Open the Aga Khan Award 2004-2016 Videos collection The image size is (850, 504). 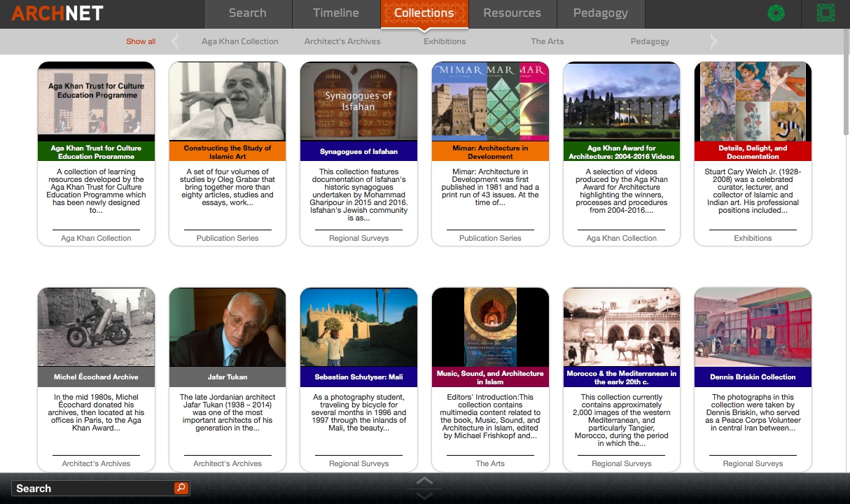tap(621, 101)
